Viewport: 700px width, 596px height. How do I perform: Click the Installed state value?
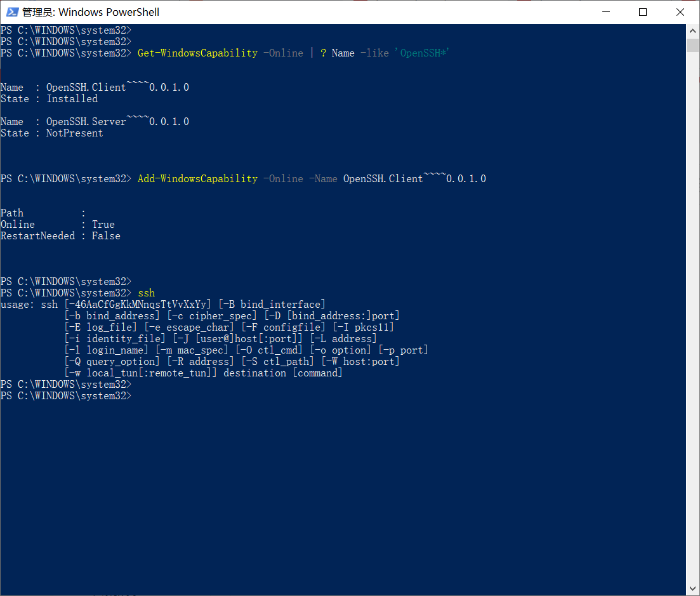(x=72, y=98)
